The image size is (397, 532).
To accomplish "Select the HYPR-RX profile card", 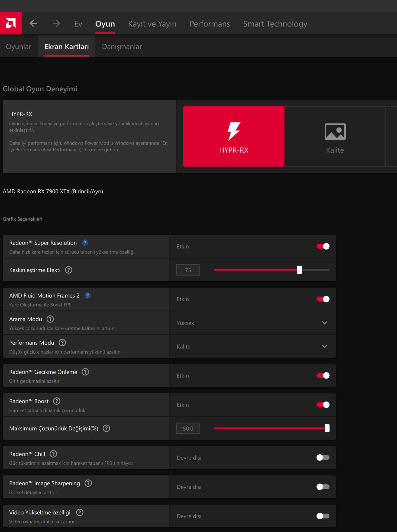I will coord(234,136).
